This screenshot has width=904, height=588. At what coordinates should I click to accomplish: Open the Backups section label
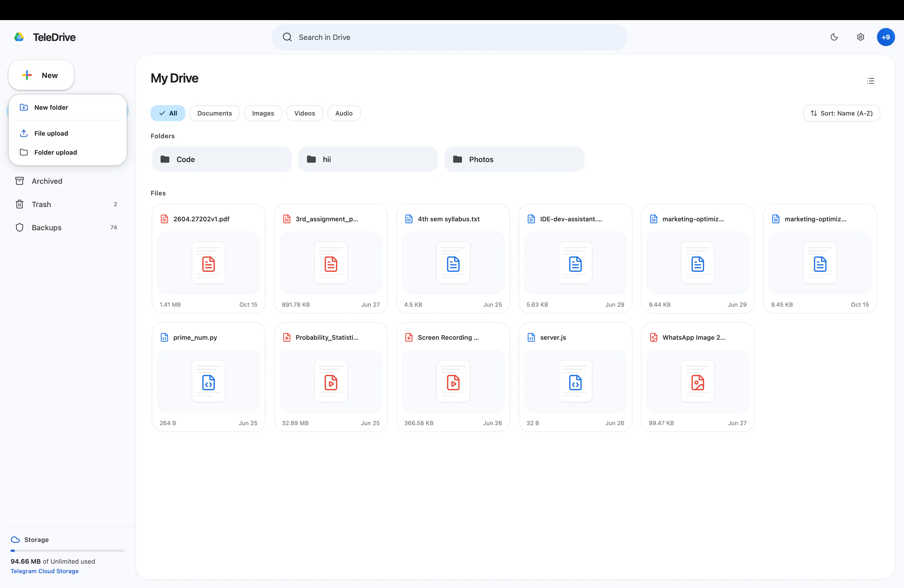(46, 228)
